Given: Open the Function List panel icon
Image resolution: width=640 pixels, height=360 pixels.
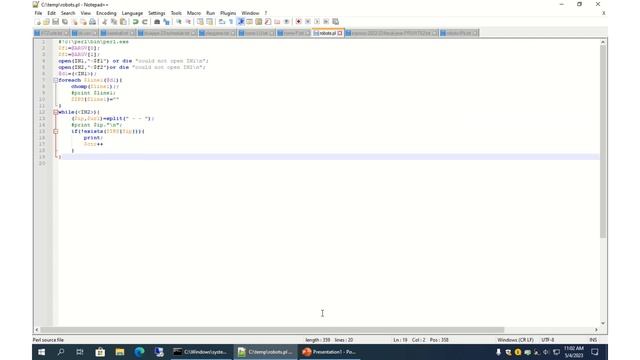Looking at the screenshot, I should pyautogui.click(x=268, y=22).
